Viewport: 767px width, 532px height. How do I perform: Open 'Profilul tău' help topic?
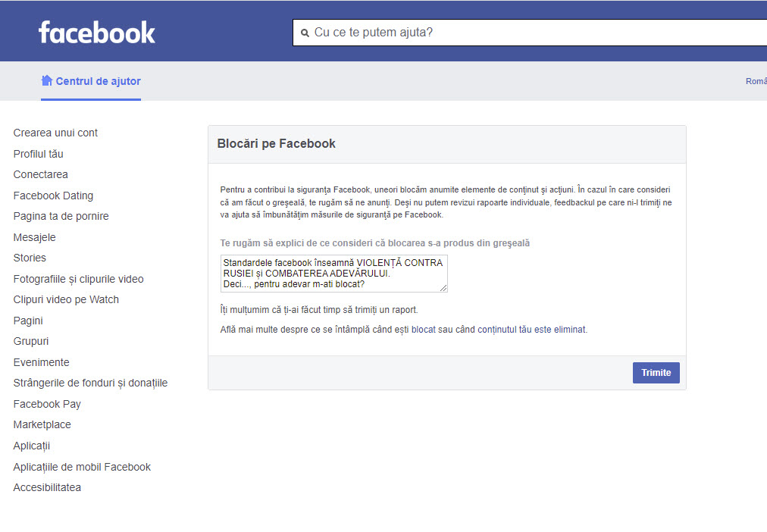39,154
